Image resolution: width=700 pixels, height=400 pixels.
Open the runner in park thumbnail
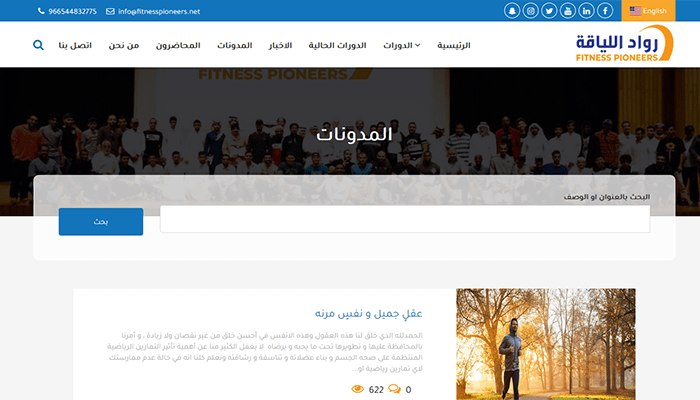pyautogui.click(x=546, y=344)
